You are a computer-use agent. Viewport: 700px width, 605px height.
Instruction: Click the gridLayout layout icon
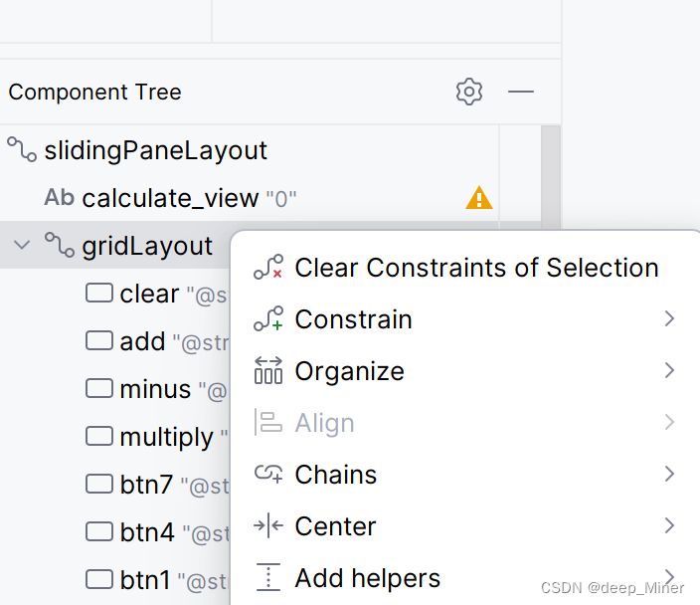pos(60,245)
